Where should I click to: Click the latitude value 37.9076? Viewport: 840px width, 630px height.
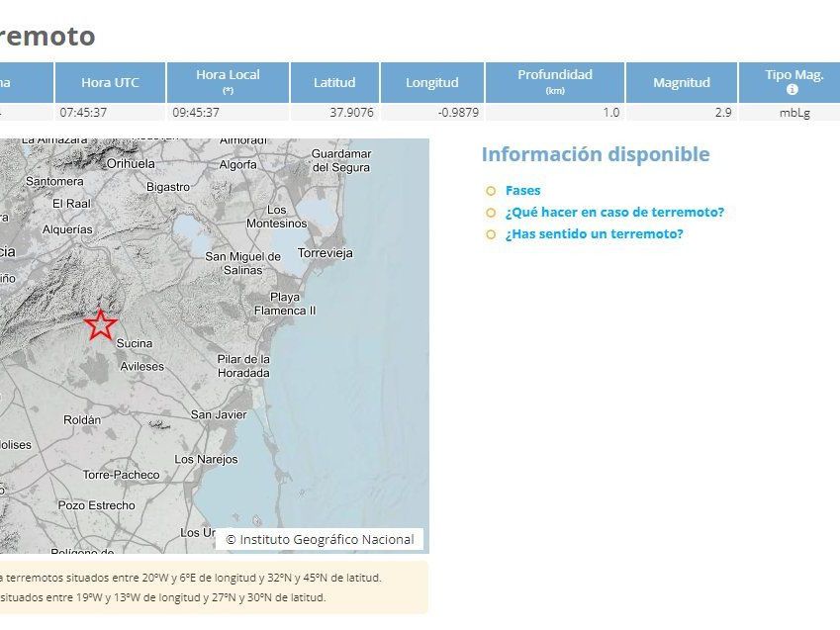click(351, 113)
